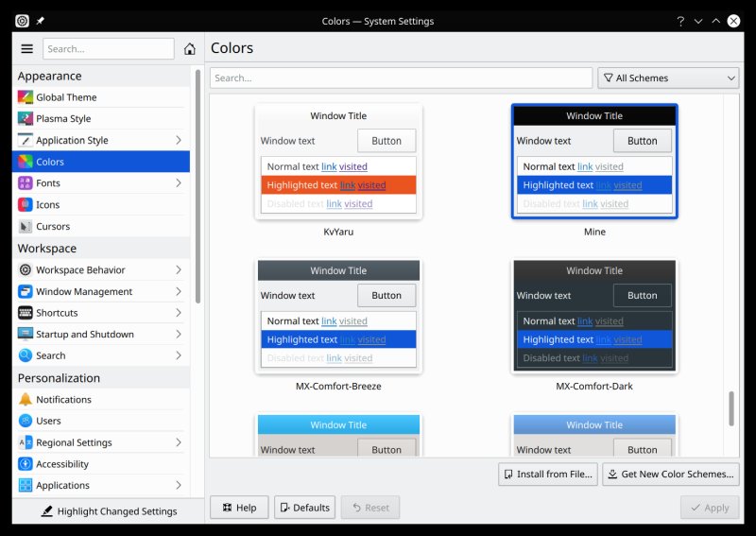Click the Install from File button

click(547, 475)
